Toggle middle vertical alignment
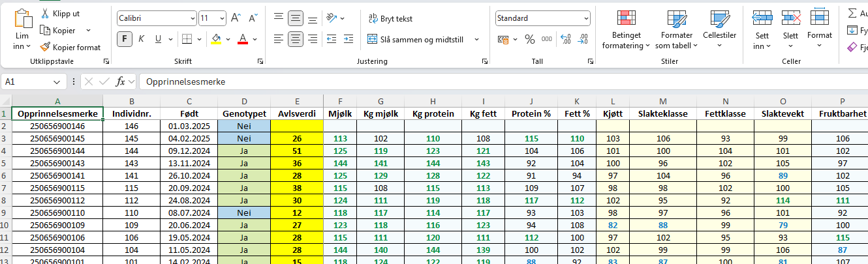868x264 pixels. coord(296,18)
